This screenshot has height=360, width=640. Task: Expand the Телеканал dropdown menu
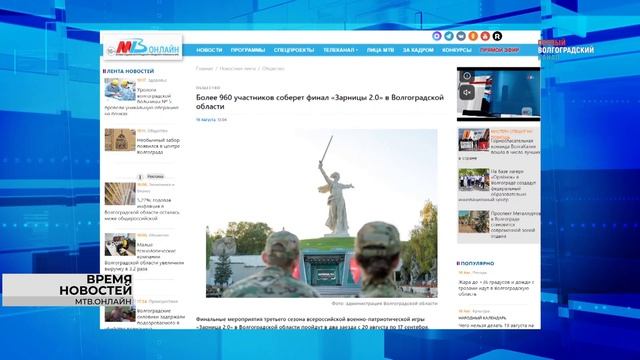click(x=340, y=50)
